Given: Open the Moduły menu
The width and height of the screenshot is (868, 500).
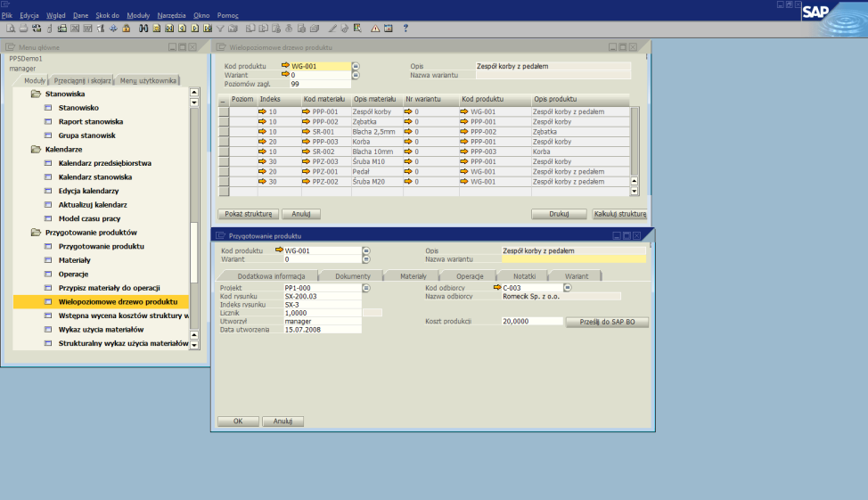Looking at the screenshot, I should tap(138, 15).
